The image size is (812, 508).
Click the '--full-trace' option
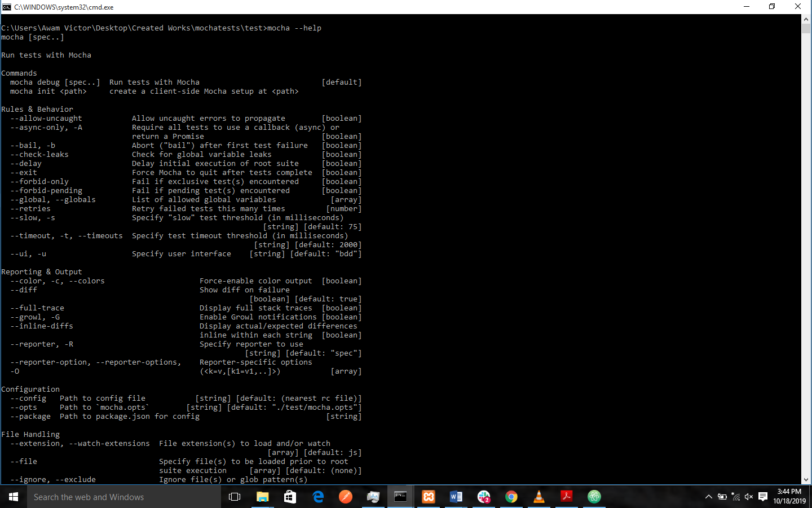tap(37, 308)
